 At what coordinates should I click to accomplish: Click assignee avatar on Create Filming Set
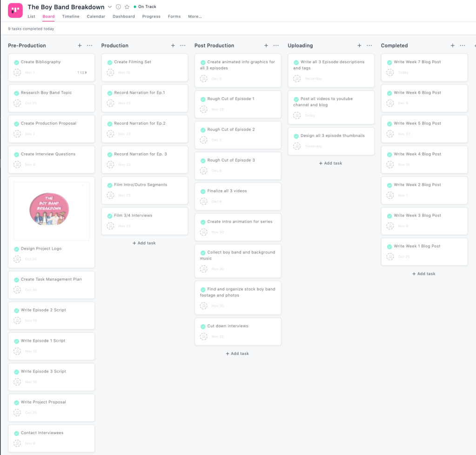(110, 73)
